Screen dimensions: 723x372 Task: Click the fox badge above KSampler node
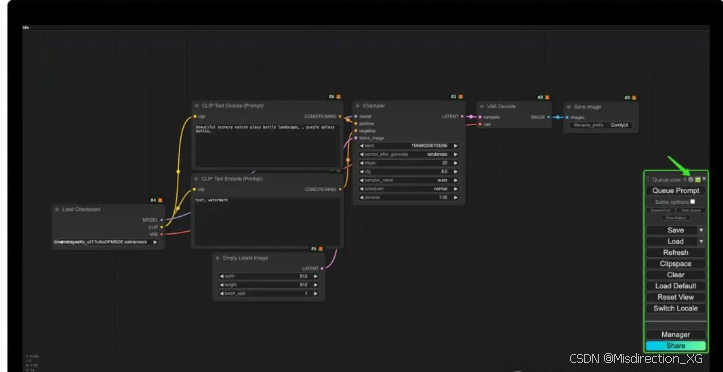[460, 97]
